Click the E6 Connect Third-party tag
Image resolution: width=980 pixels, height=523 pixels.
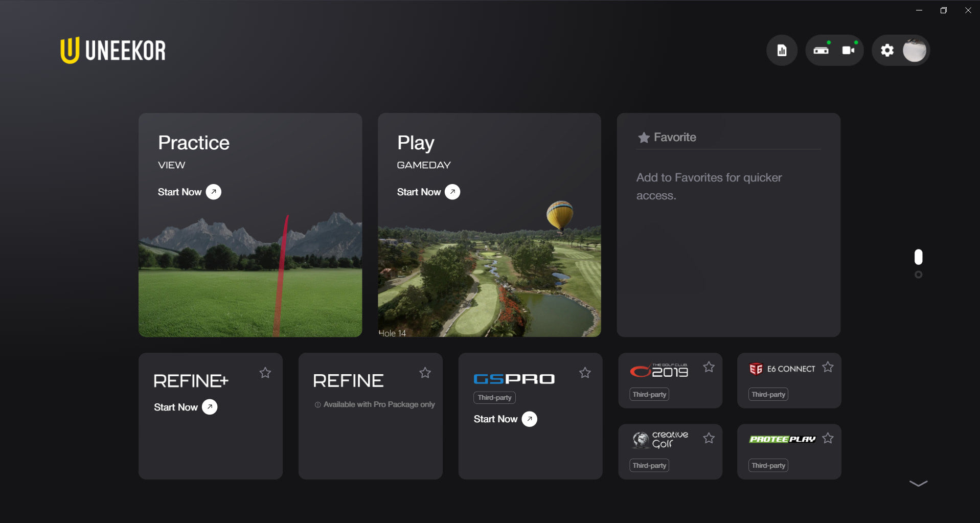pyautogui.click(x=768, y=394)
